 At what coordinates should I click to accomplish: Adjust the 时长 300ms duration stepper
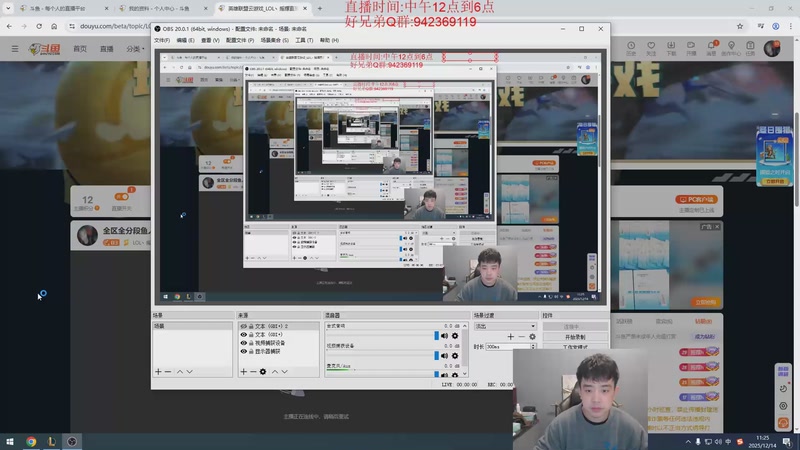(533, 347)
